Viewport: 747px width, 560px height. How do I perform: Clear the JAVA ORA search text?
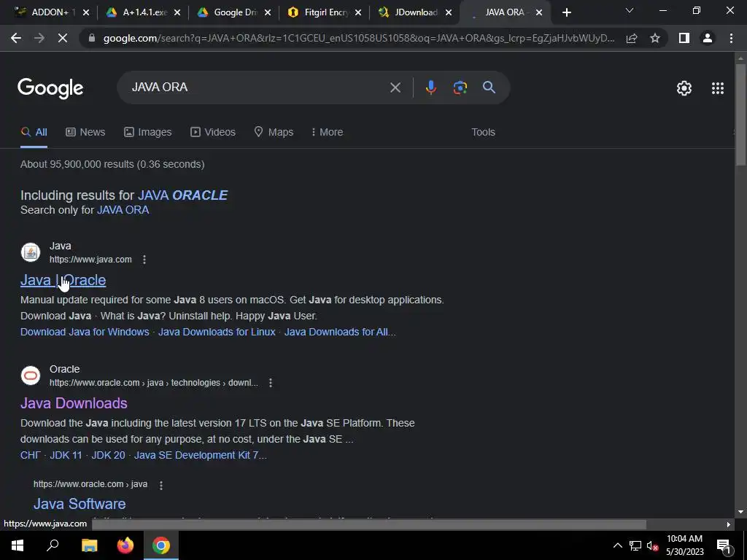395,87
